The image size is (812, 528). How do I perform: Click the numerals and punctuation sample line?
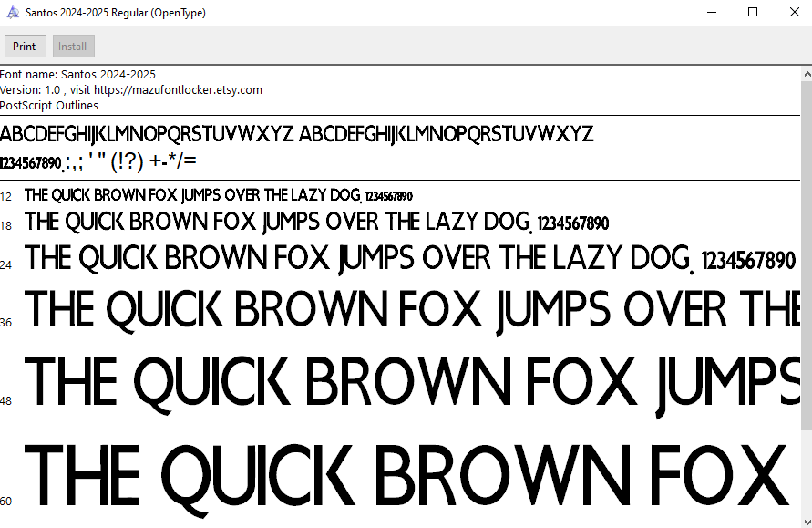coord(98,162)
